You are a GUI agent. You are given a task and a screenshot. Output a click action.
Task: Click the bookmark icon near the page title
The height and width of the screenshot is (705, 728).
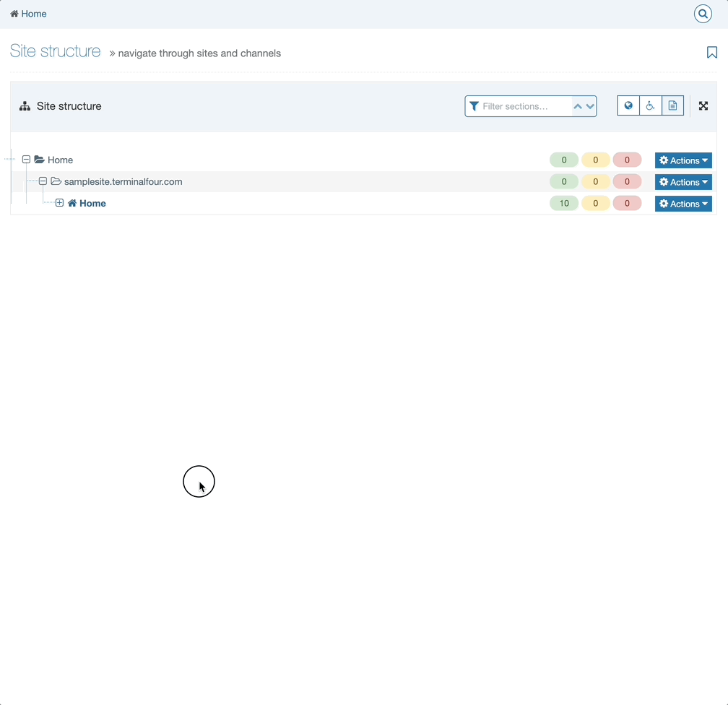click(x=712, y=52)
